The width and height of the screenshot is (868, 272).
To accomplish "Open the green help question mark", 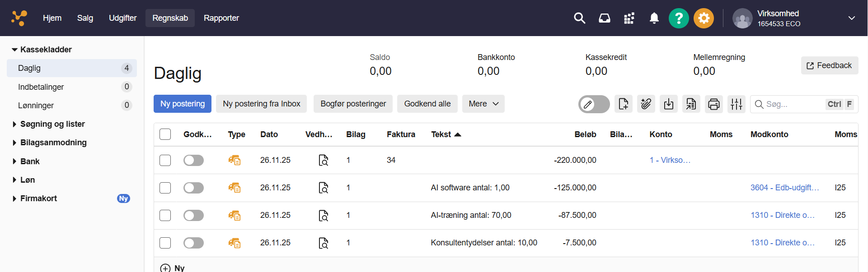I will pos(678,18).
